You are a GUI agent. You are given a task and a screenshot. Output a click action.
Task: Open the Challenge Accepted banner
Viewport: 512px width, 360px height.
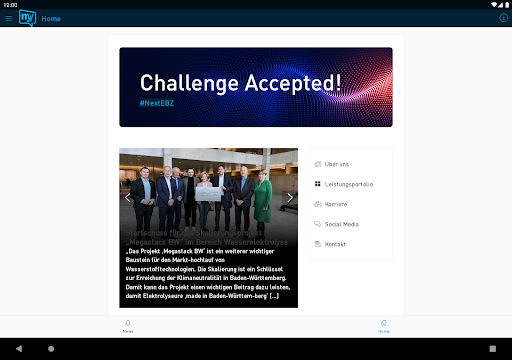(x=256, y=87)
